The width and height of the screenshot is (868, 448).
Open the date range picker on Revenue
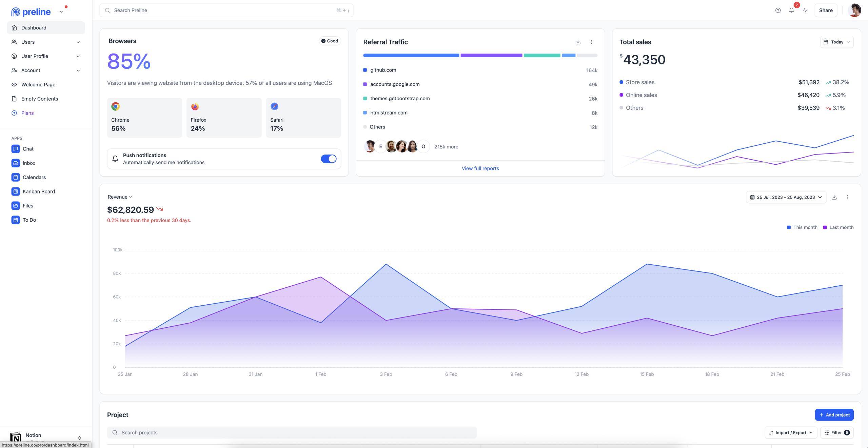[786, 197]
